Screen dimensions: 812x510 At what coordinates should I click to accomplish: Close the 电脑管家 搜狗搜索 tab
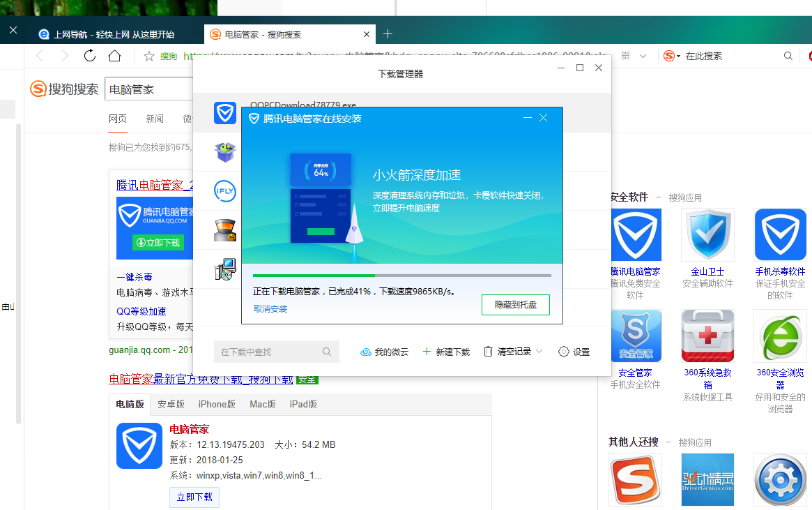pyautogui.click(x=367, y=34)
